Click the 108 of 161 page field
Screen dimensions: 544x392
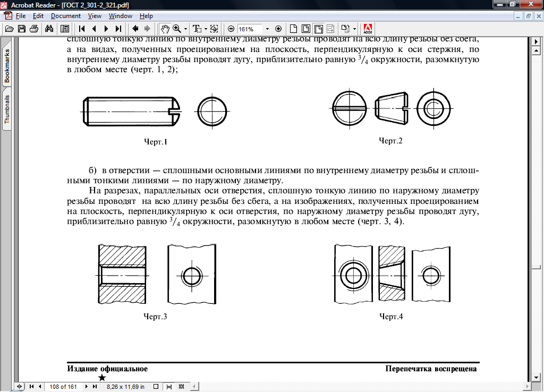click(63, 387)
